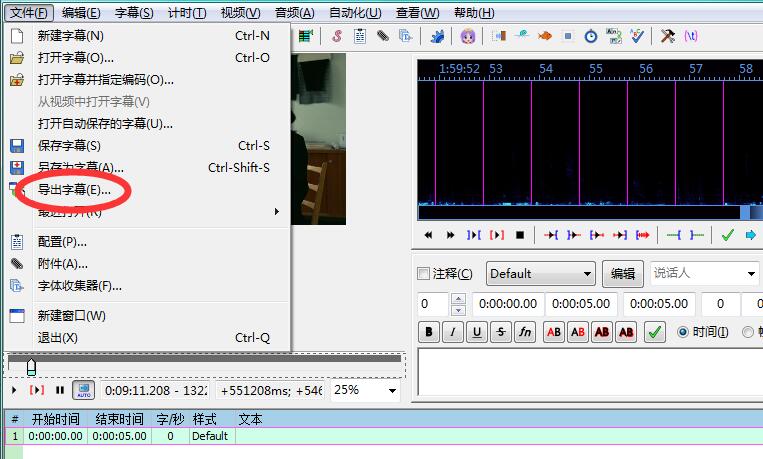
Task: Expand the recently opened submenu arrow
Action: [x=276, y=211]
